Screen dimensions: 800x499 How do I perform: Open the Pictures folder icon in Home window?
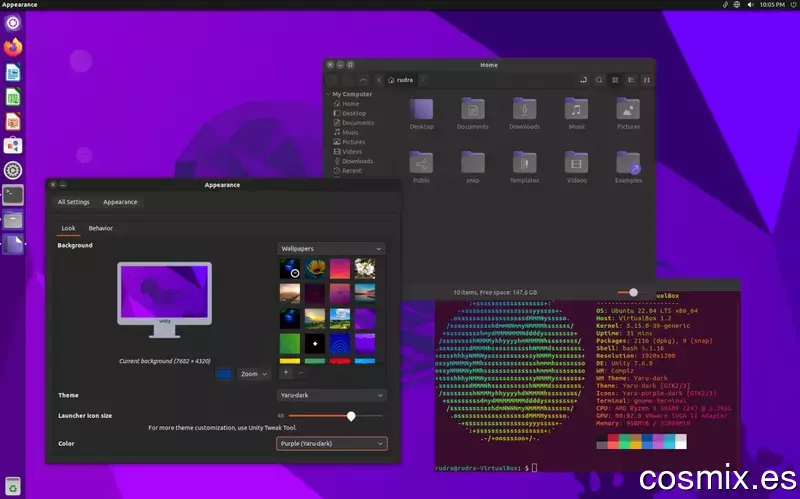click(628, 109)
